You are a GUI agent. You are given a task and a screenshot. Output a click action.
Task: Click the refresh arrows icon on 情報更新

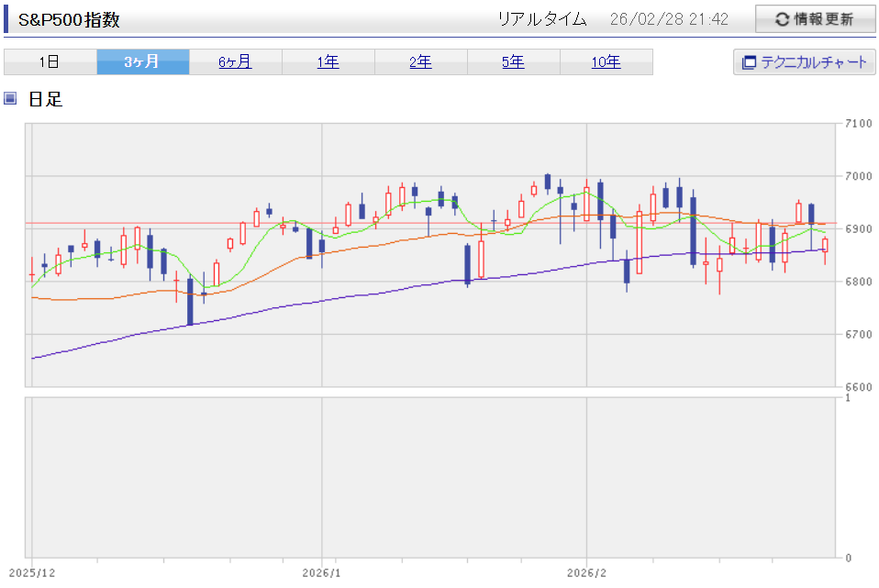[783, 19]
